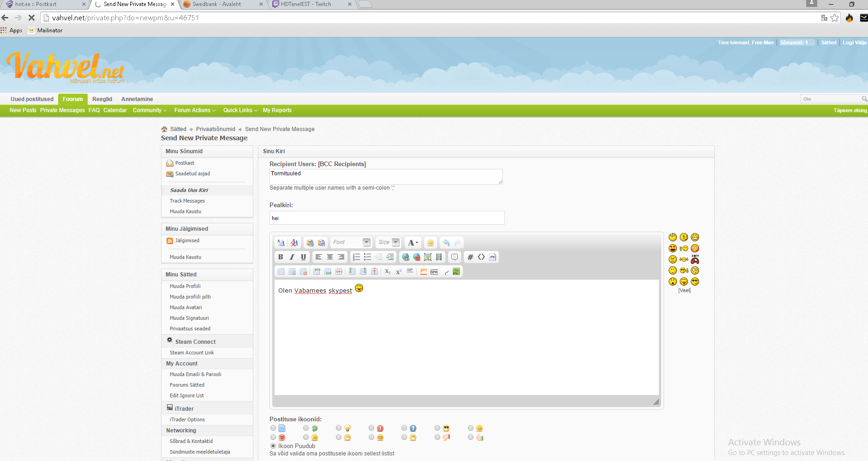Paste as plain text icon
The height and width of the screenshot is (461, 868).
(x=310, y=243)
